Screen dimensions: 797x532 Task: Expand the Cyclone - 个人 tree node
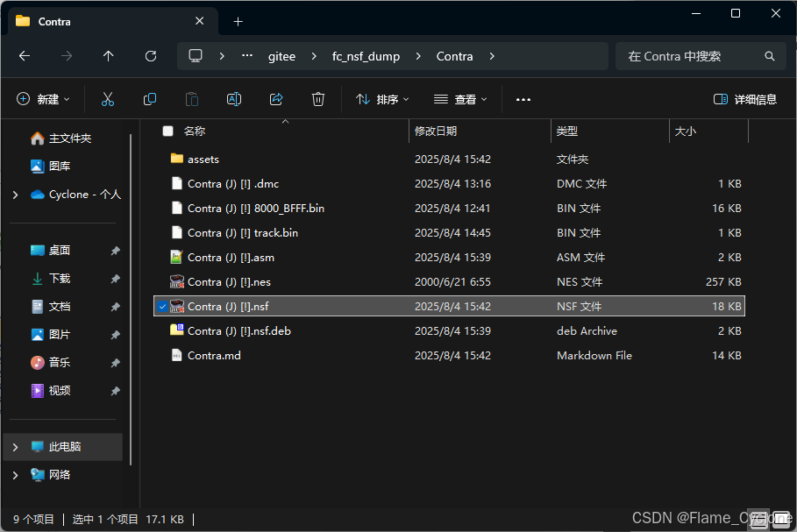click(x=15, y=195)
